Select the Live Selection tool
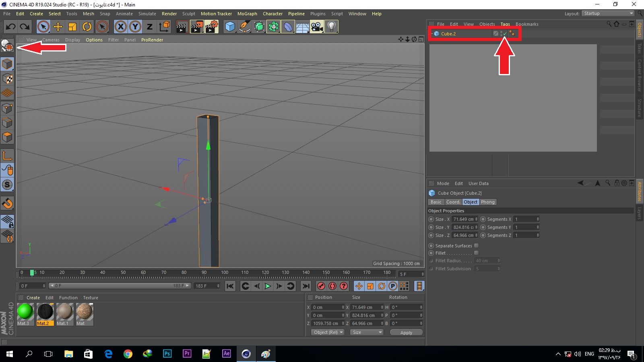644x362 pixels. [x=43, y=27]
